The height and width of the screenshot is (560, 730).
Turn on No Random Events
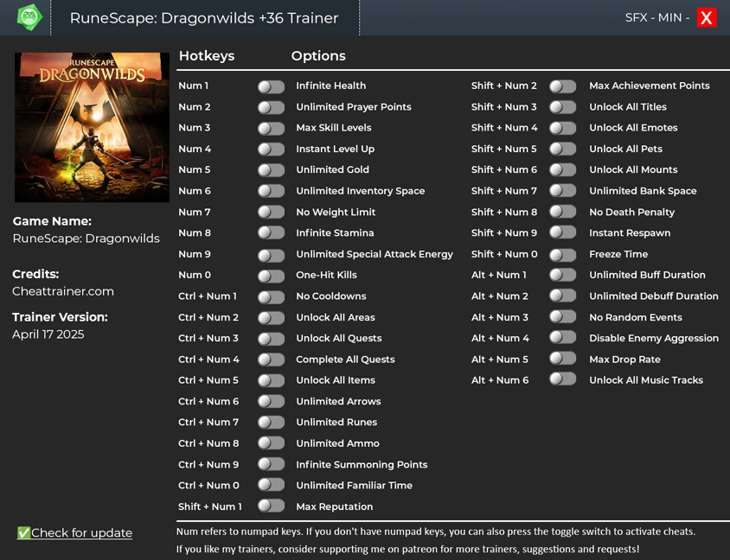click(563, 317)
